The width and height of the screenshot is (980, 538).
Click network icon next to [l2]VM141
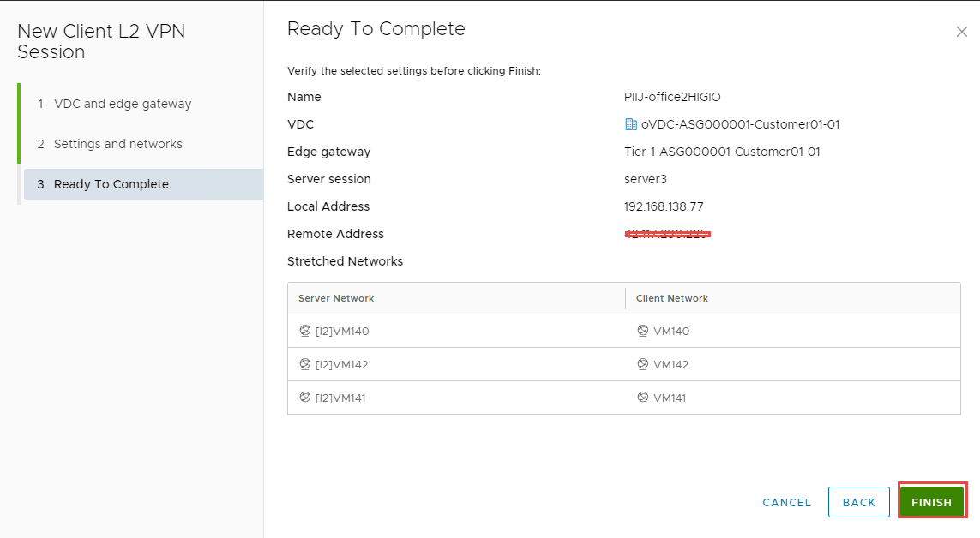(x=304, y=398)
